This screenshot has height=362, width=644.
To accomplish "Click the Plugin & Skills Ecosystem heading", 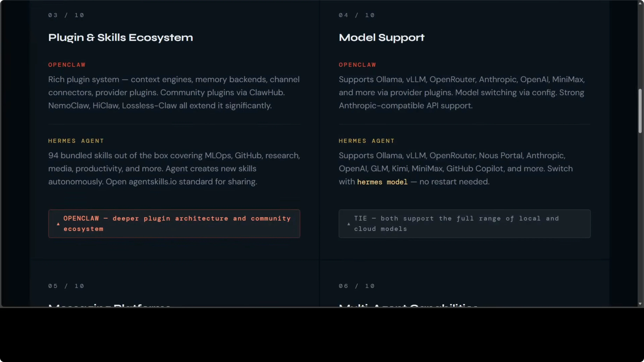I will point(121,37).
